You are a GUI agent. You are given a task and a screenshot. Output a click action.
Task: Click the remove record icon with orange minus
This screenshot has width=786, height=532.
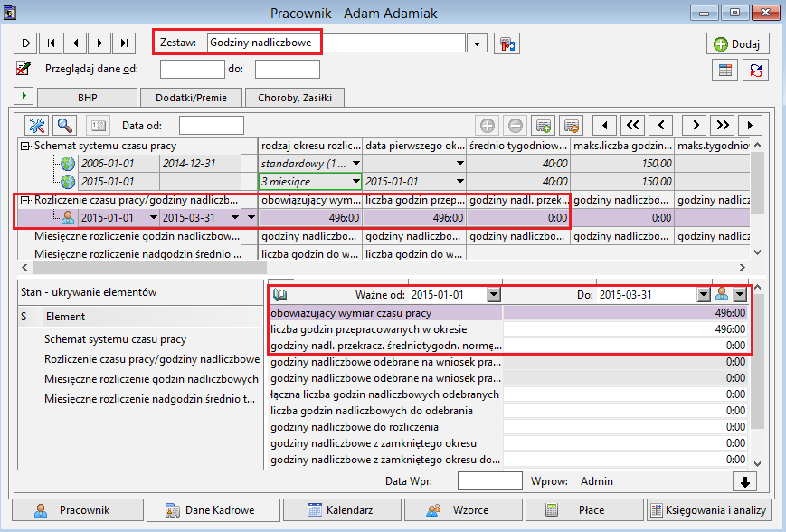pos(572,126)
